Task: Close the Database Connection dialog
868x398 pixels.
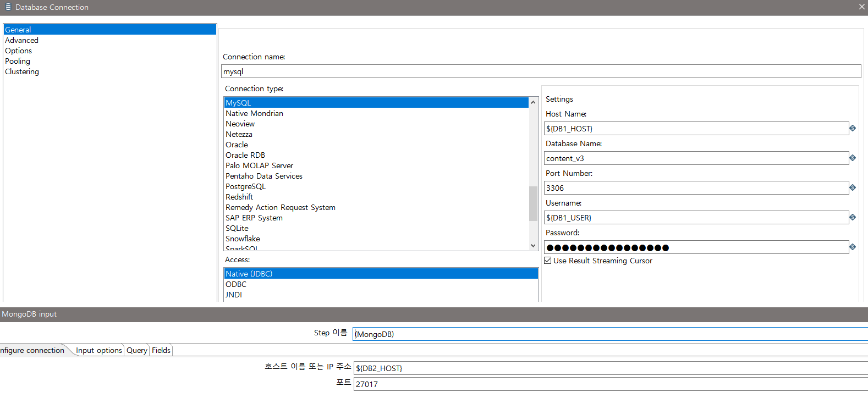Action: click(861, 7)
